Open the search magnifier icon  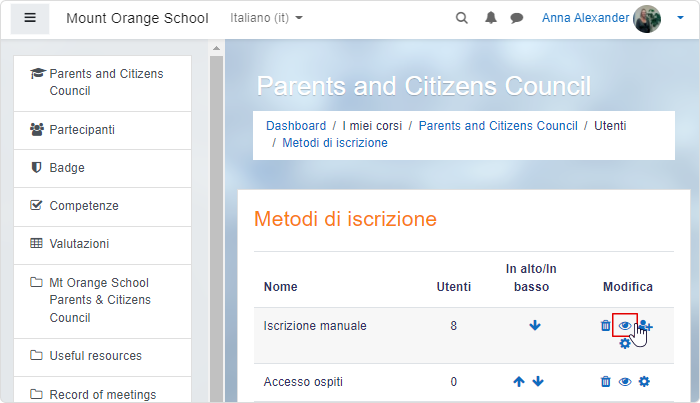click(462, 18)
